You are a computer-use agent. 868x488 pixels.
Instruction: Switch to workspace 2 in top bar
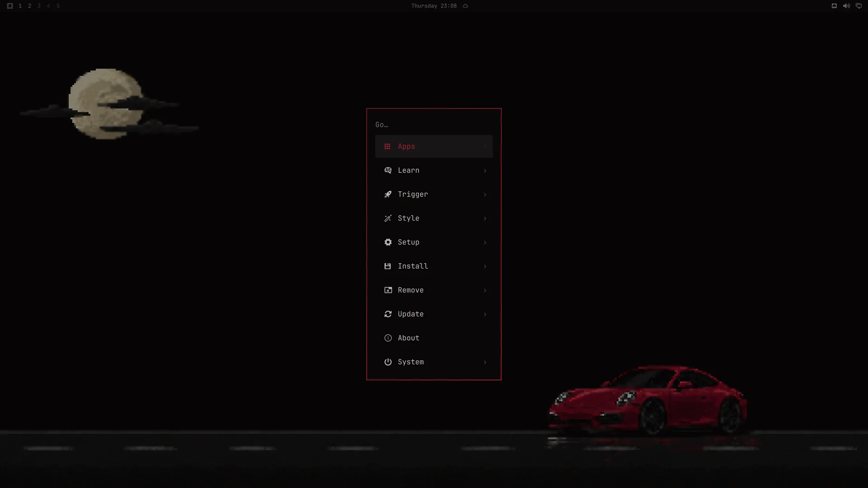(x=29, y=6)
